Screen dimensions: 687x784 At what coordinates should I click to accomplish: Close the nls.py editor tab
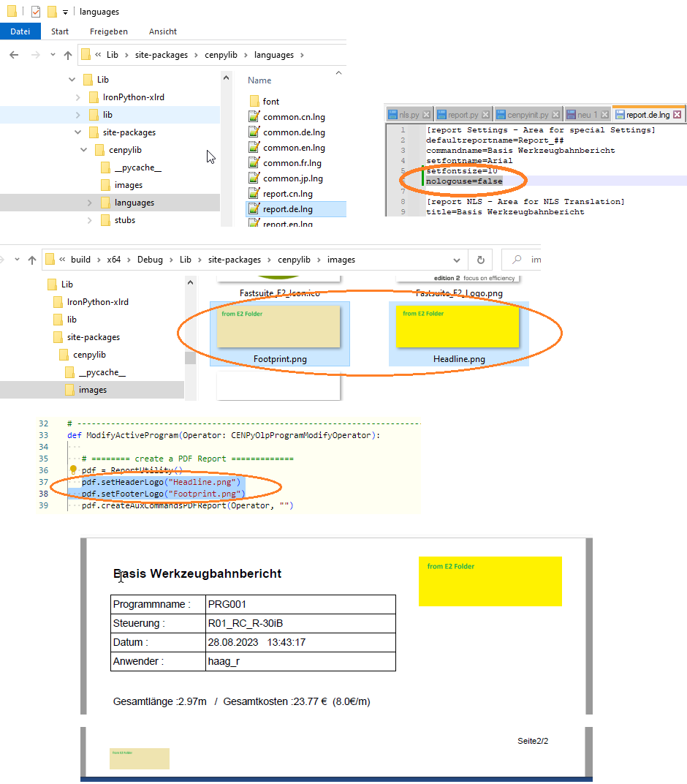coord(427,115)
